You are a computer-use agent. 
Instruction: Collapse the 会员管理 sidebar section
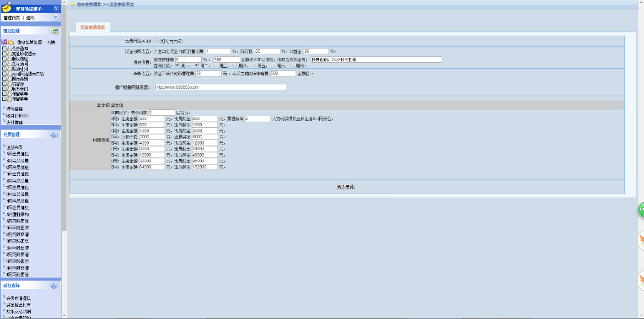coord(54,134)
